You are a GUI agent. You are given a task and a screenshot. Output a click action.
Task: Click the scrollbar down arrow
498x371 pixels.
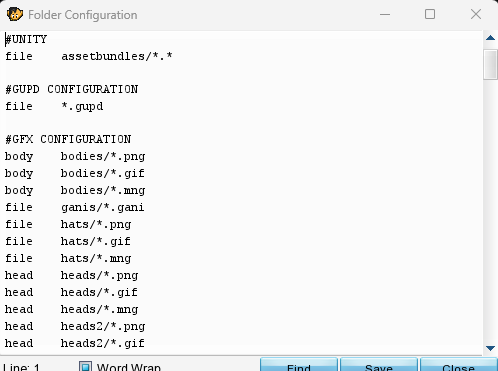point(490,348)
